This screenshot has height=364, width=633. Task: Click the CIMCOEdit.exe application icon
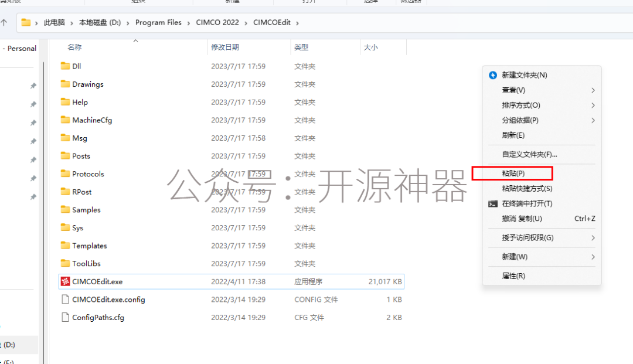coord(65,281)
